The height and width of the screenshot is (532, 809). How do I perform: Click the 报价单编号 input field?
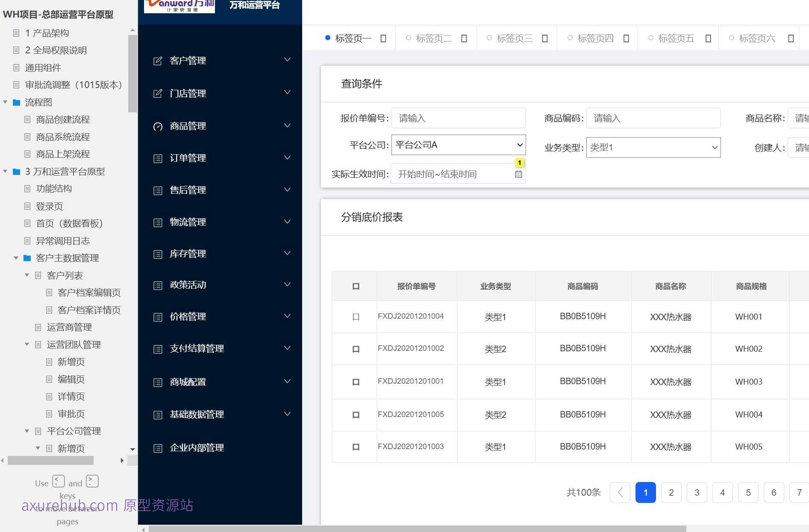tap(458, 118)
